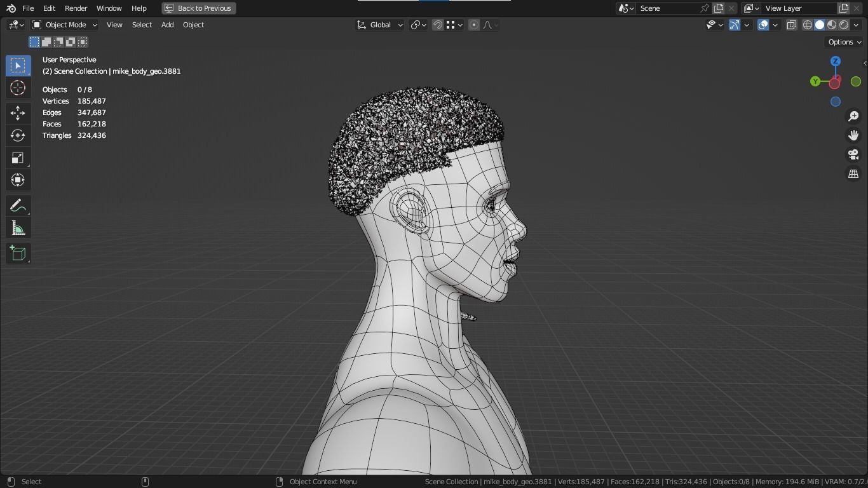Add a new view layer icon
This screenshot has height=488, width=868.
[844, 8]
